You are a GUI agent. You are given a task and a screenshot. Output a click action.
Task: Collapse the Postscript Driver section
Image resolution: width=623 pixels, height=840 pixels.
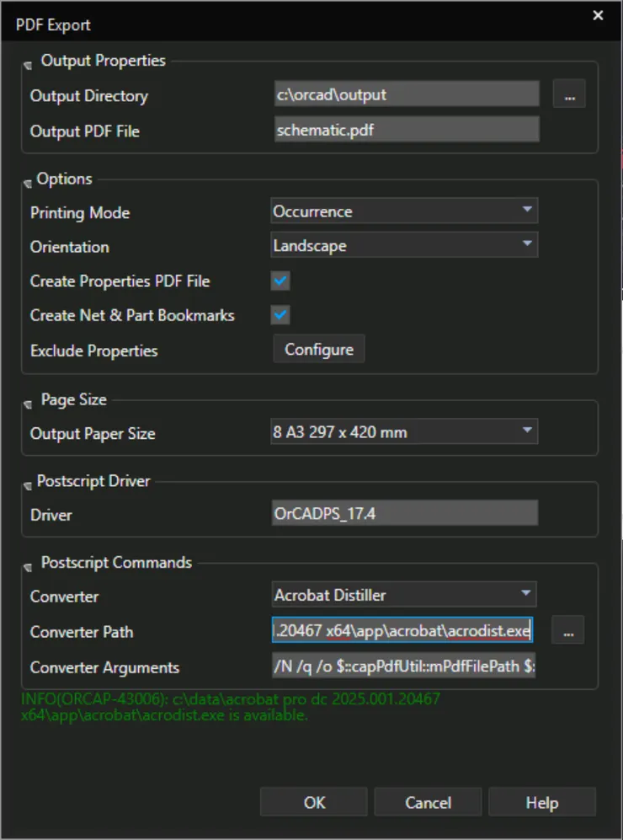coord(28,486)
